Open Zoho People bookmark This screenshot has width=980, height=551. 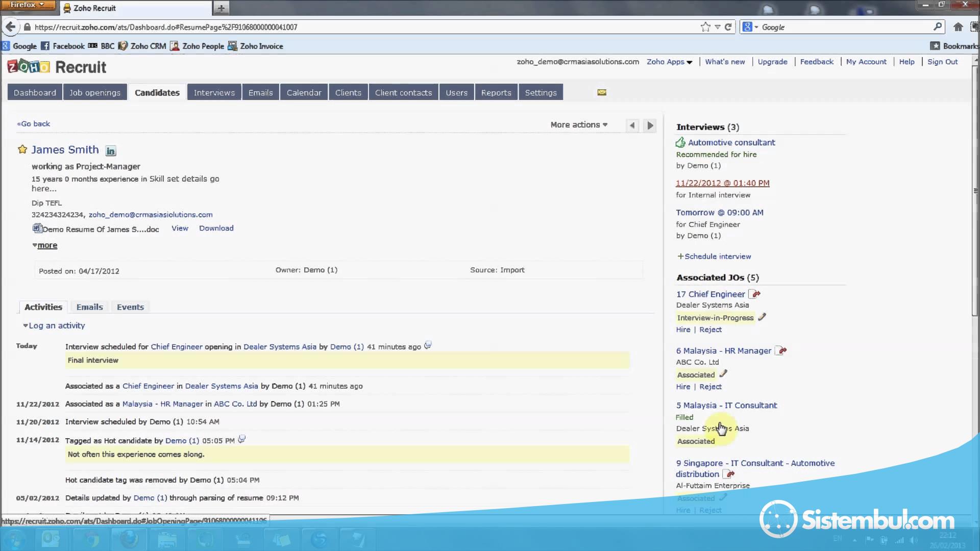197,46
